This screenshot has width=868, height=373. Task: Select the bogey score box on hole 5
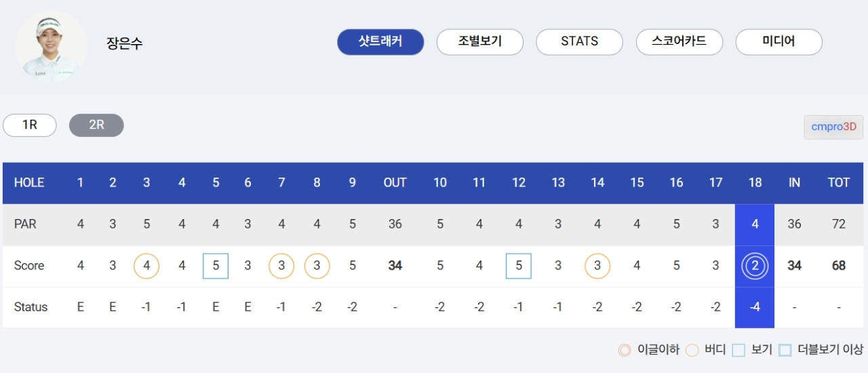[x=216, y=266]
